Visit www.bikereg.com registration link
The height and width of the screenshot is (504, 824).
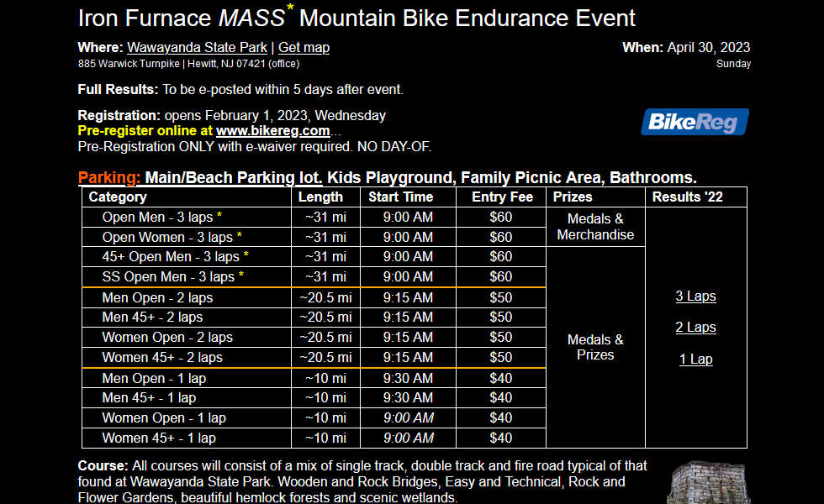[272, 131]
